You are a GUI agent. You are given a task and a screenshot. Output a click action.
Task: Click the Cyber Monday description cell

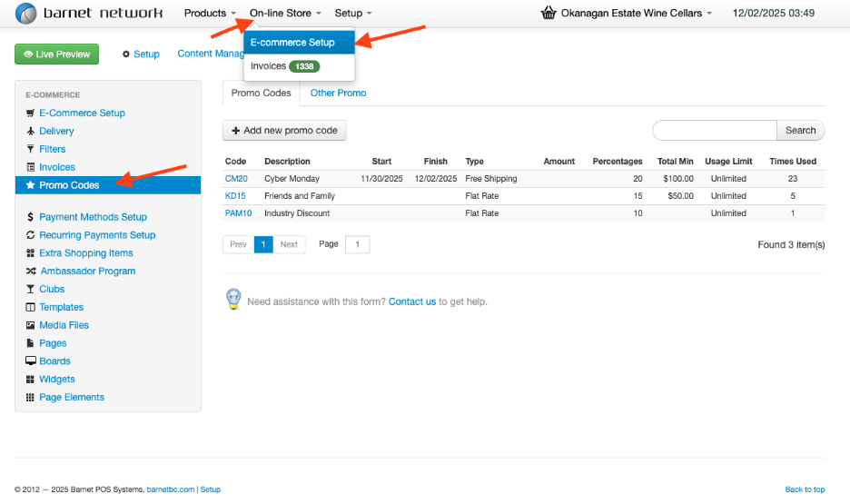point(292,179)
